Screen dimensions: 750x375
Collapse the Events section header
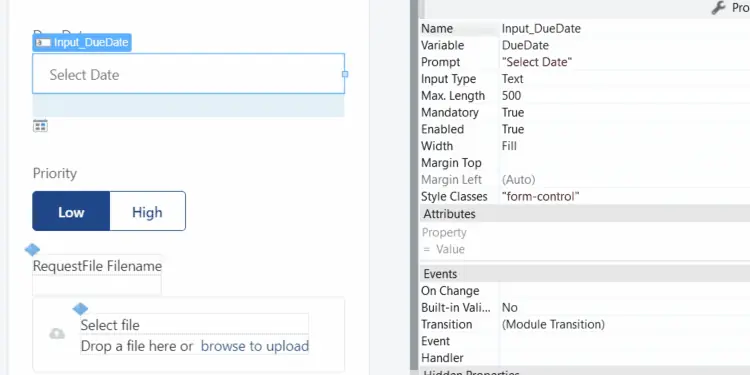tap(585, 274)
